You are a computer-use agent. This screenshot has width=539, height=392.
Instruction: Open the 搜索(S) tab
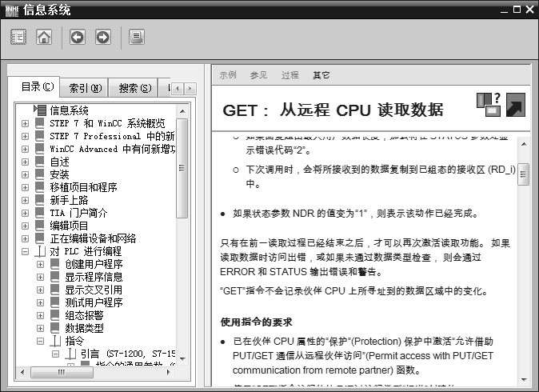pos(134,87)
